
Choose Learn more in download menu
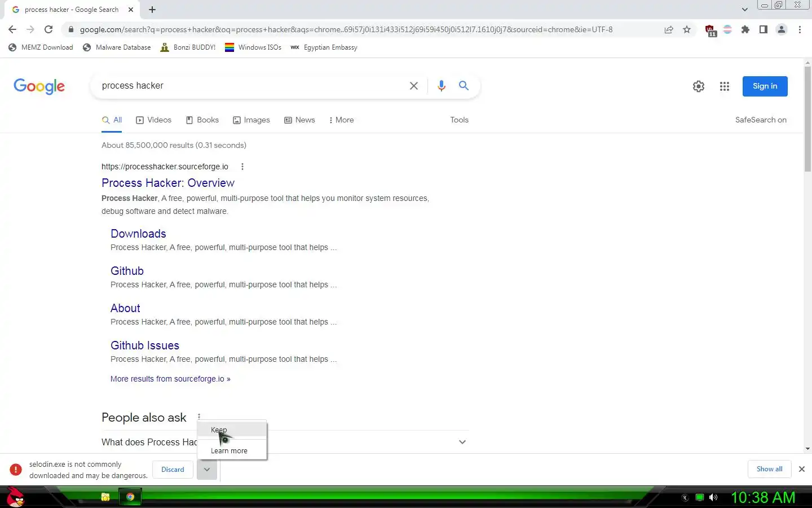tap(232, 450)
